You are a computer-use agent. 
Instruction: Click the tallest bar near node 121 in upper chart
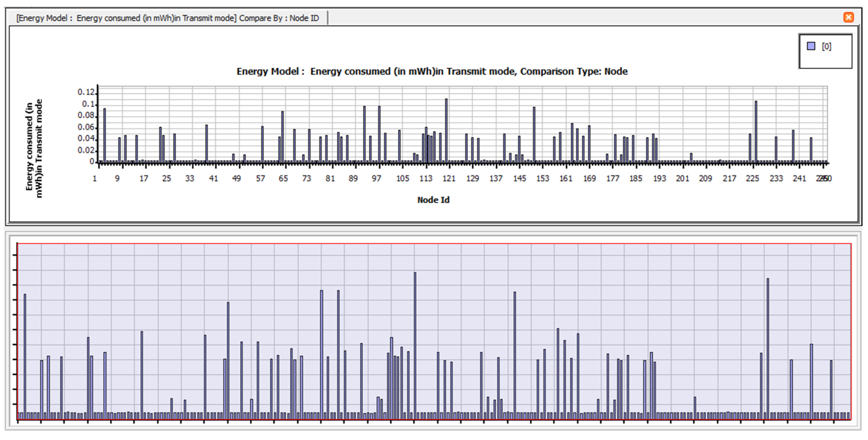pyautogui.click(x=446, y=130)
